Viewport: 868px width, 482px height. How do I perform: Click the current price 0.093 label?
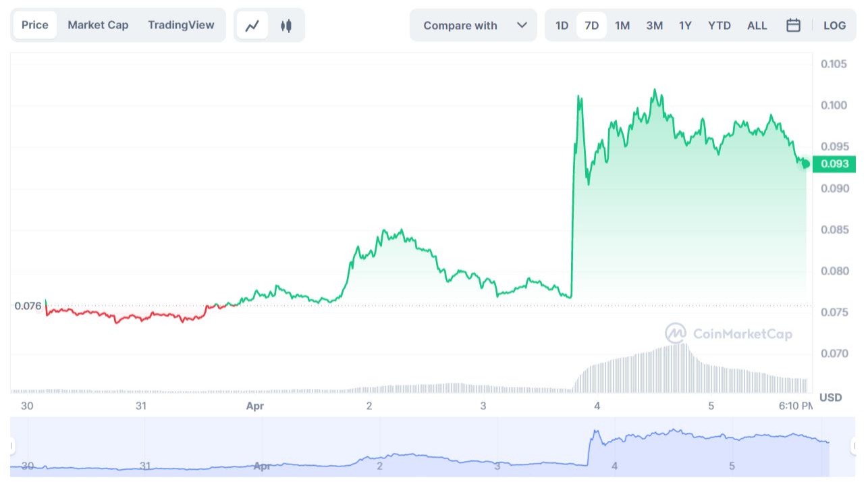(x=834, y=164)
